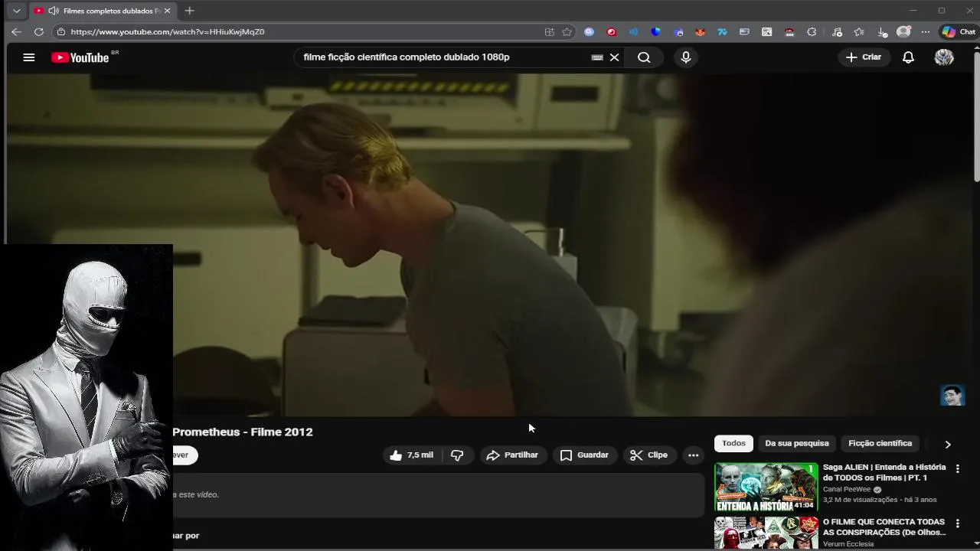The width and height of the screenshot is (980, 551).
Task: Dislike the Prometheus video
Action: (457, 455)
